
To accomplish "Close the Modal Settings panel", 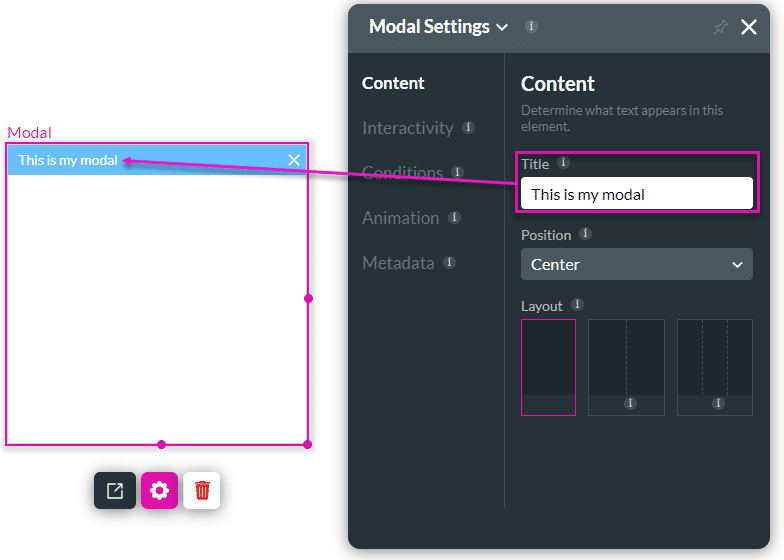I will pyautogui.click(x=749, y=27).
